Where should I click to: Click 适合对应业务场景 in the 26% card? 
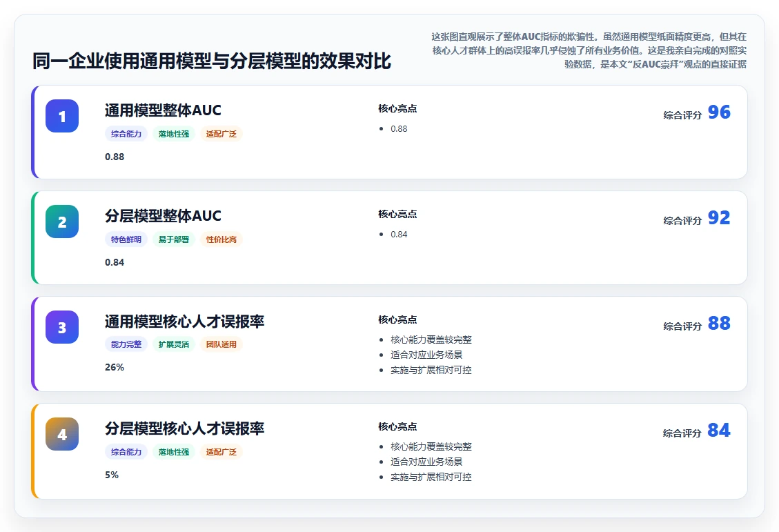click(x=427, y=355)
